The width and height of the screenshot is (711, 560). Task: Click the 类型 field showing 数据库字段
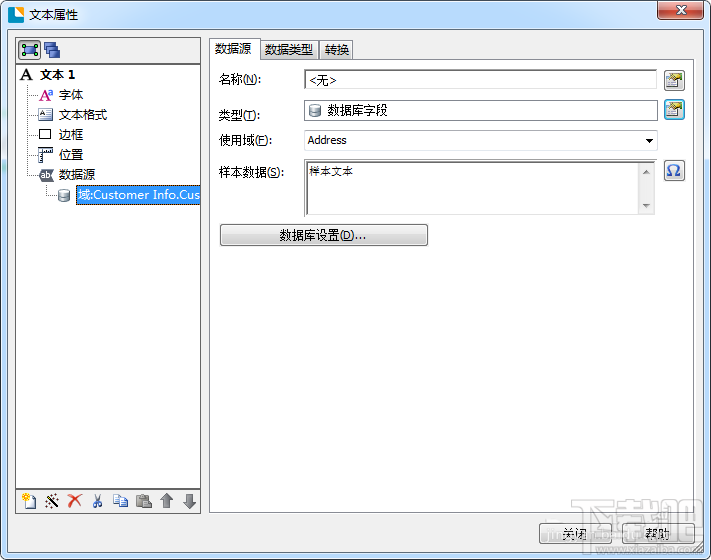(481, 111)
